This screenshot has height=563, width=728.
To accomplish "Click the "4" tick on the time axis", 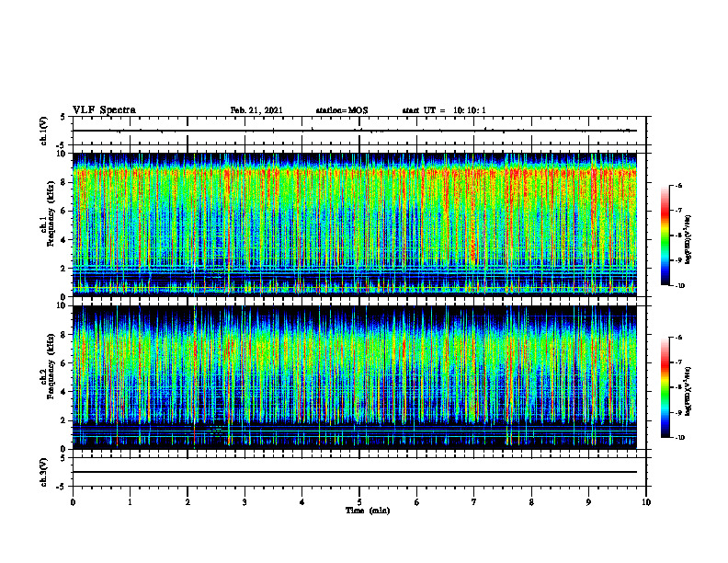I will tap(302, 502).
